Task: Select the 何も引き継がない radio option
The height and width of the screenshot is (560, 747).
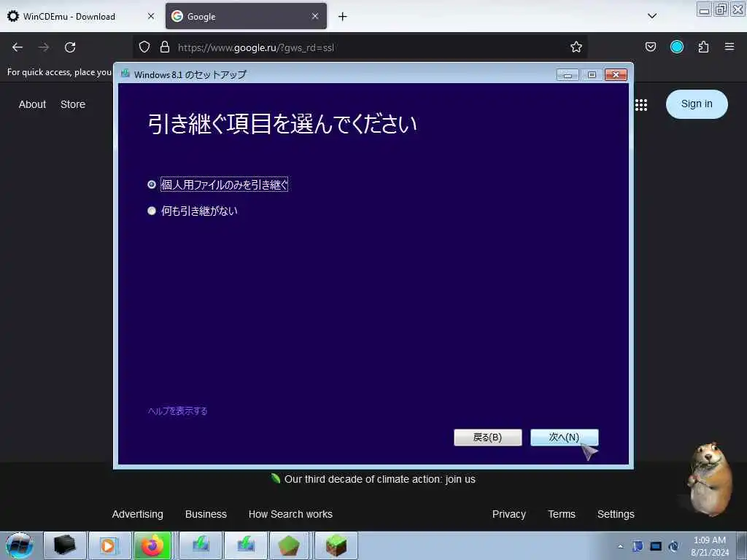Action: pos(152,211)
